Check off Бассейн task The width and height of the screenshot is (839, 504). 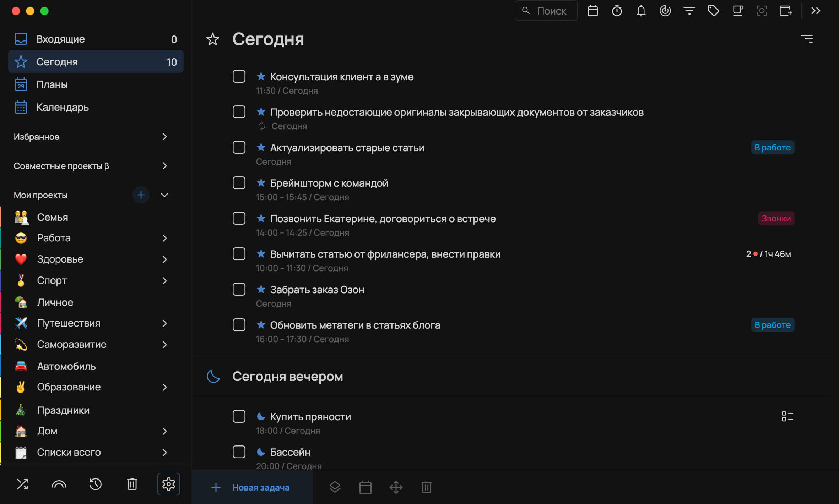point(239,452)
